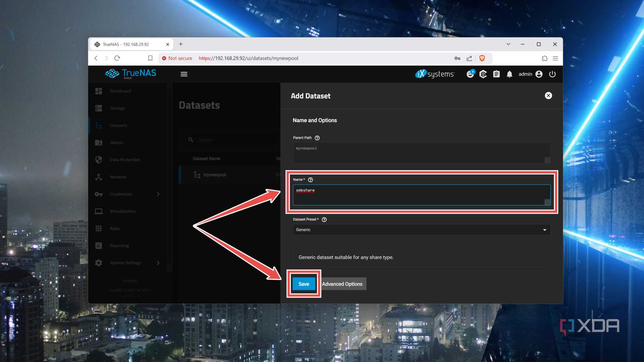This screenshot has width=644, height=362.
Task: Open the admin account menu
Action: click(530, 74)
